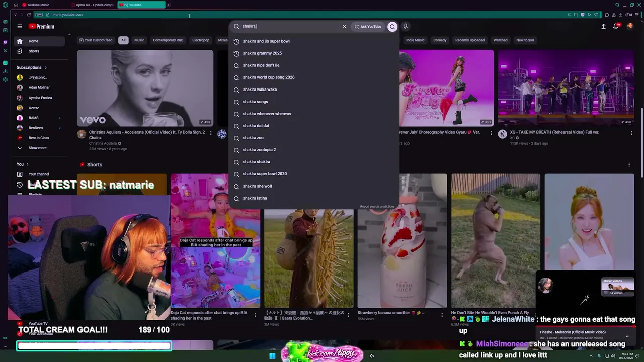Image resolution: width=644 pixels, height=362 pixels.
Task: Choose suggestion shakira and jlo super bowl
Action: click(314, 41)
